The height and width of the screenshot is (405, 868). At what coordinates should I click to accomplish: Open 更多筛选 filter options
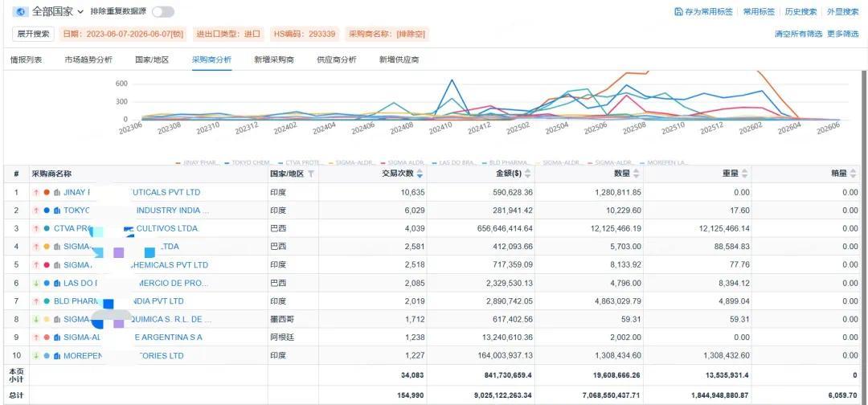click(842, 34)
